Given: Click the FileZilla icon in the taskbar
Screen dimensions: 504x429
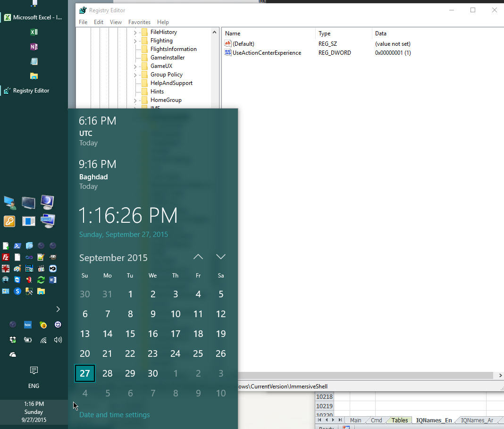Looking at the screenshot, I should point(6,257).
